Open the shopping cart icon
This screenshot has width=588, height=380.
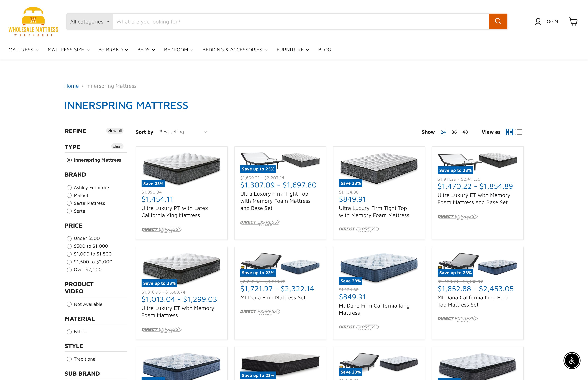[574, 21]
